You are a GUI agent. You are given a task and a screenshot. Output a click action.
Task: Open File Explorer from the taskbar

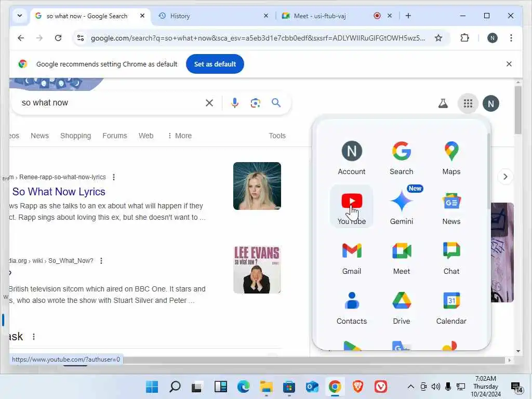tap(267, 387)
